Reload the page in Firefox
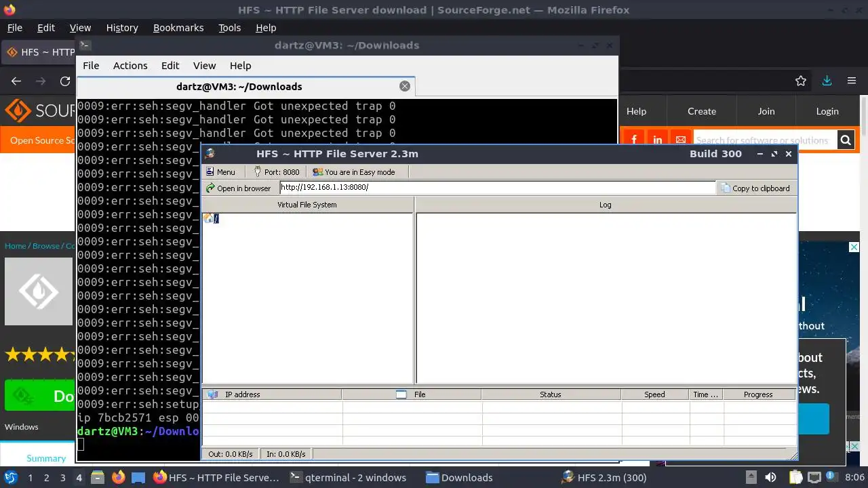The width and height of the screenshot is (868, 488). [x=65, y=81]
